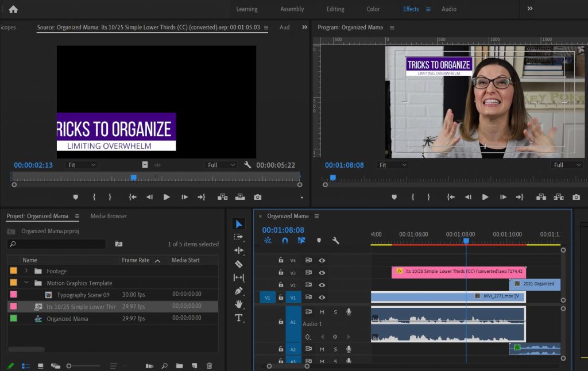
Task: Click Find magnifier at Project panel bottom
Action: coord(164,366)
